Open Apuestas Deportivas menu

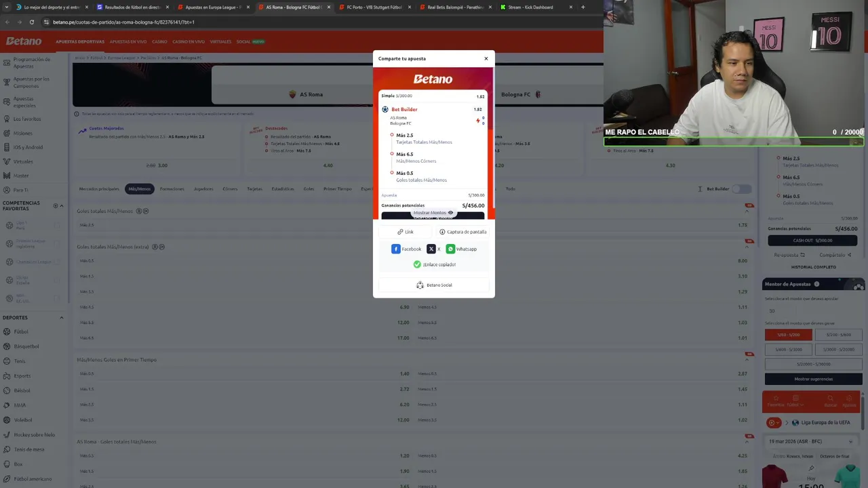pyautogui.click(x=80, y=41)
